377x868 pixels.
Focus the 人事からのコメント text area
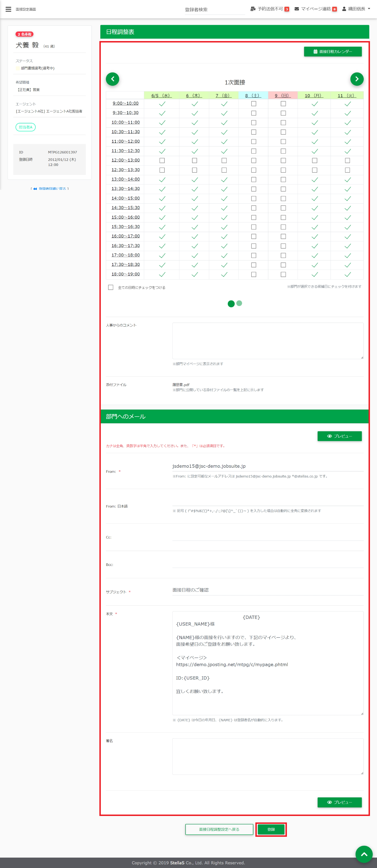[268, 341]
